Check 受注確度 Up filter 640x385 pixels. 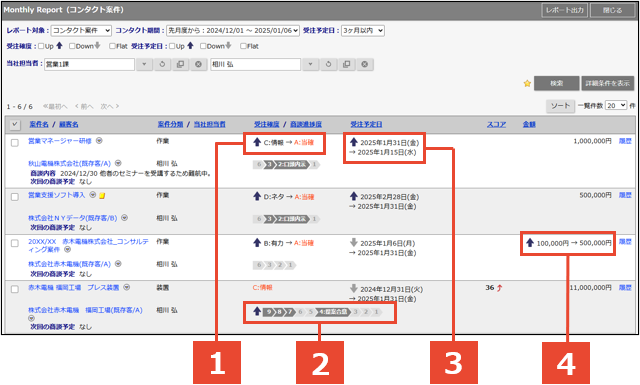point(41,46)
